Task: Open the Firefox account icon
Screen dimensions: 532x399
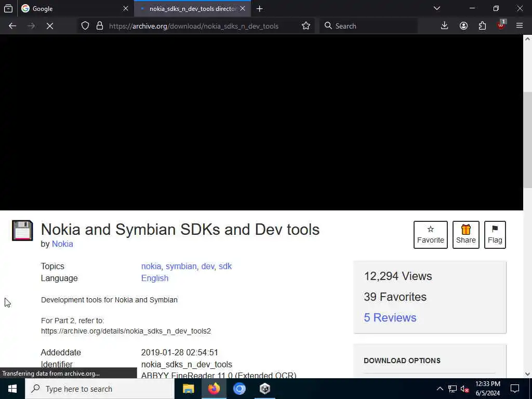Action: click(x=463, y=26)
